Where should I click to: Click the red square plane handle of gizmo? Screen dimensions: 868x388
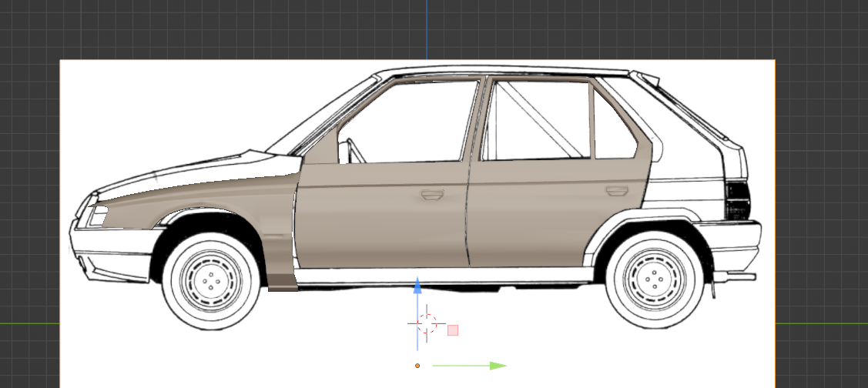pos(452,330)
